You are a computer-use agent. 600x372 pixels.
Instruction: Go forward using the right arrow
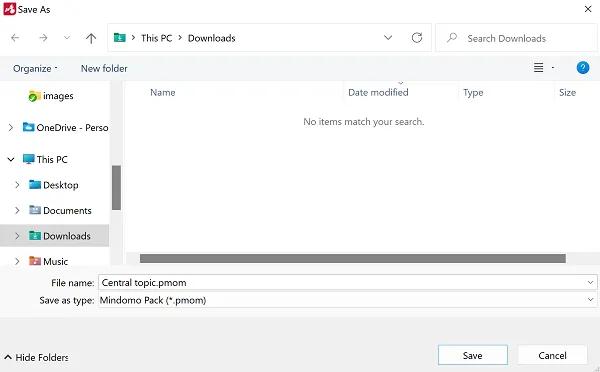point(43,38)
